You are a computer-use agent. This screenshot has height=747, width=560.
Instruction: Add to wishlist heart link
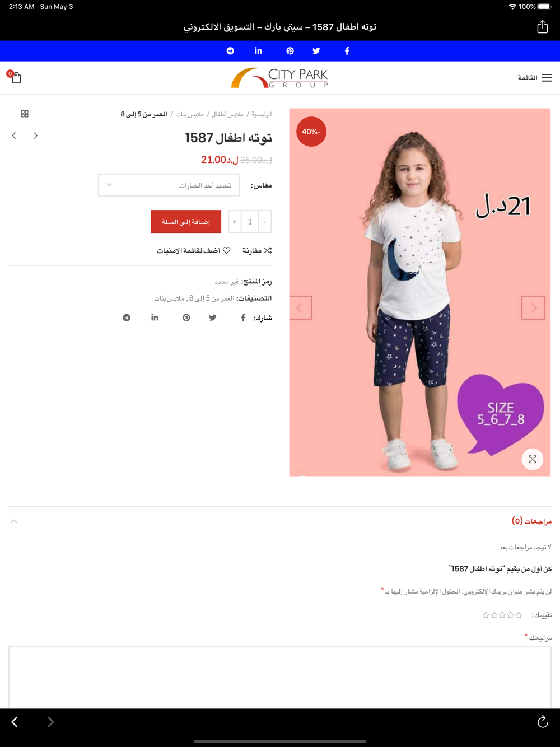click(x=194, y=250)
